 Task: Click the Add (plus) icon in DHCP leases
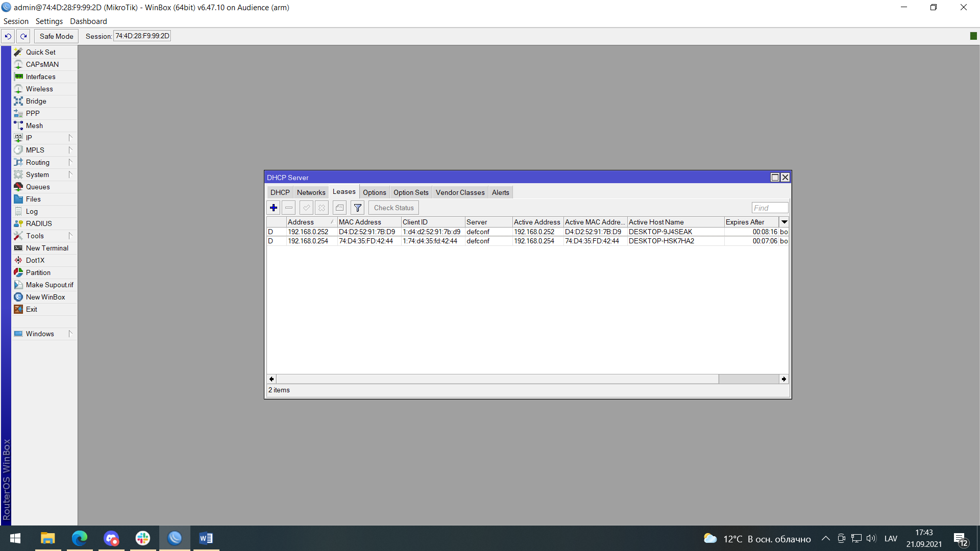(273, 208)
